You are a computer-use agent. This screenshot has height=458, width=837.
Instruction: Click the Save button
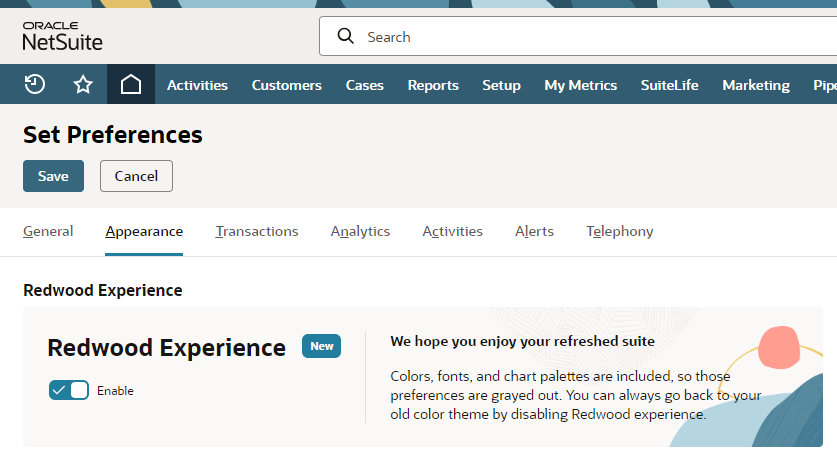(x=53, y=176)
